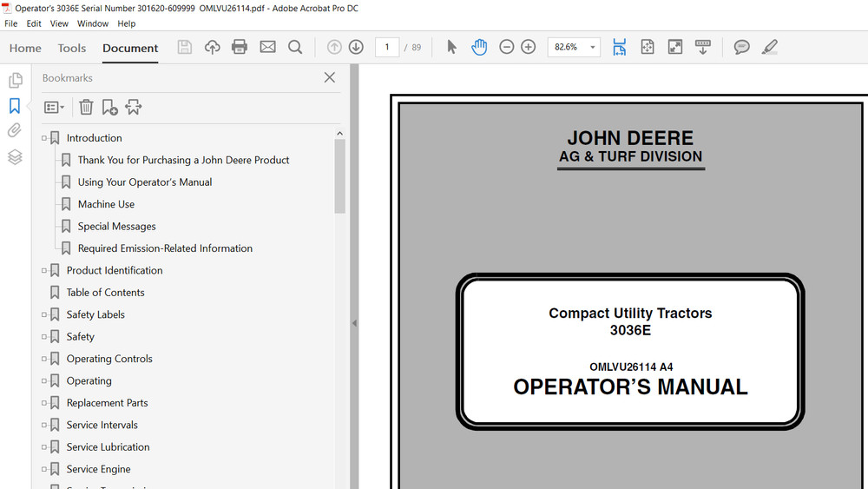Screen dimensions: 868x489
Task: Find current bookmark icon
Action: (134, 107)
